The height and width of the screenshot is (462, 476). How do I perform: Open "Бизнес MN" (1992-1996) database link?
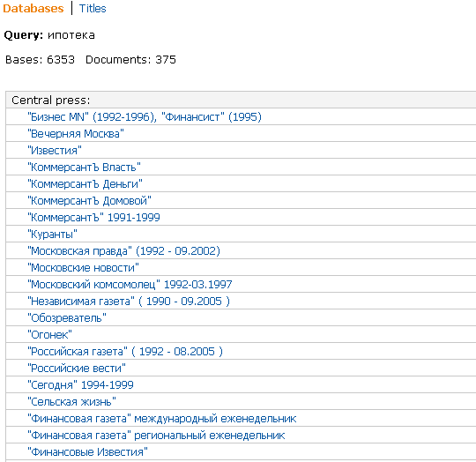click(145, 117)
